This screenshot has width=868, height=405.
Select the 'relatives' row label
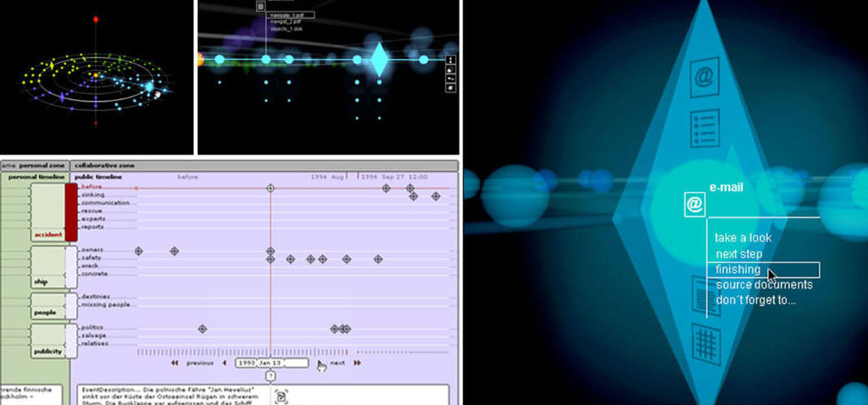coord(95,344)
